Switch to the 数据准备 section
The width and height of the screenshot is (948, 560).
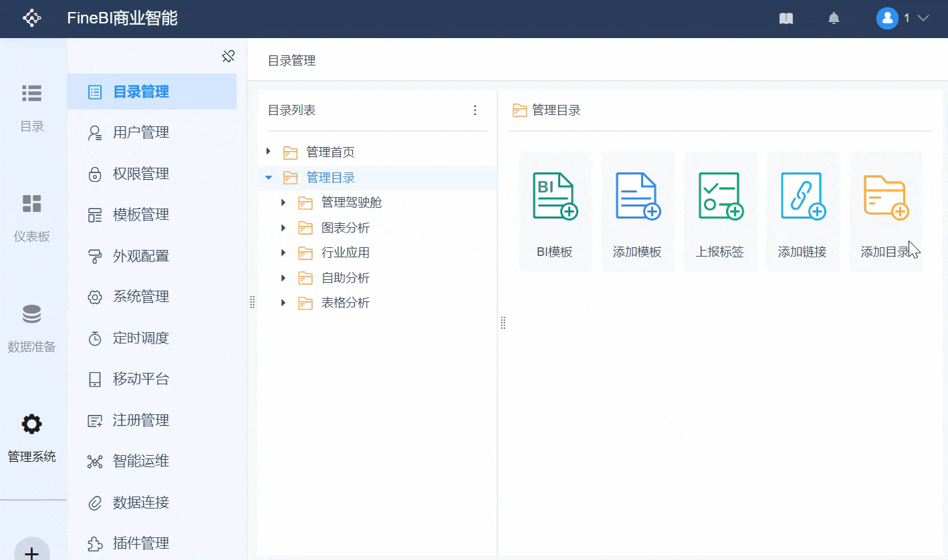pos(31,328)
